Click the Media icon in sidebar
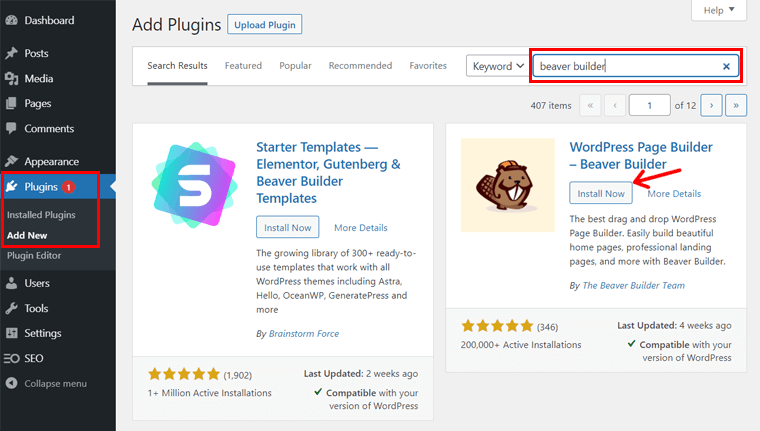 pos(11,78)
